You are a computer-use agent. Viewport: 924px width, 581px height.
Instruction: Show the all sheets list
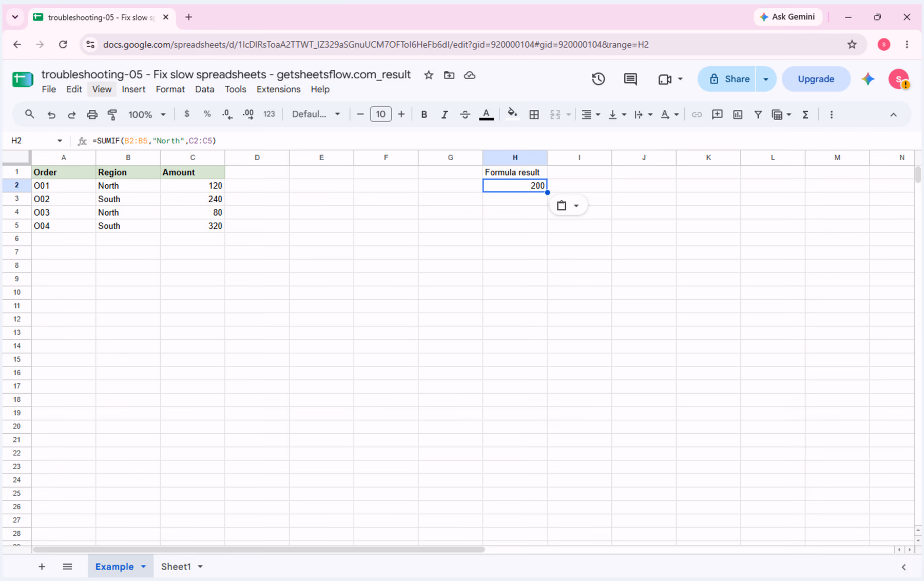coord(67,567)
